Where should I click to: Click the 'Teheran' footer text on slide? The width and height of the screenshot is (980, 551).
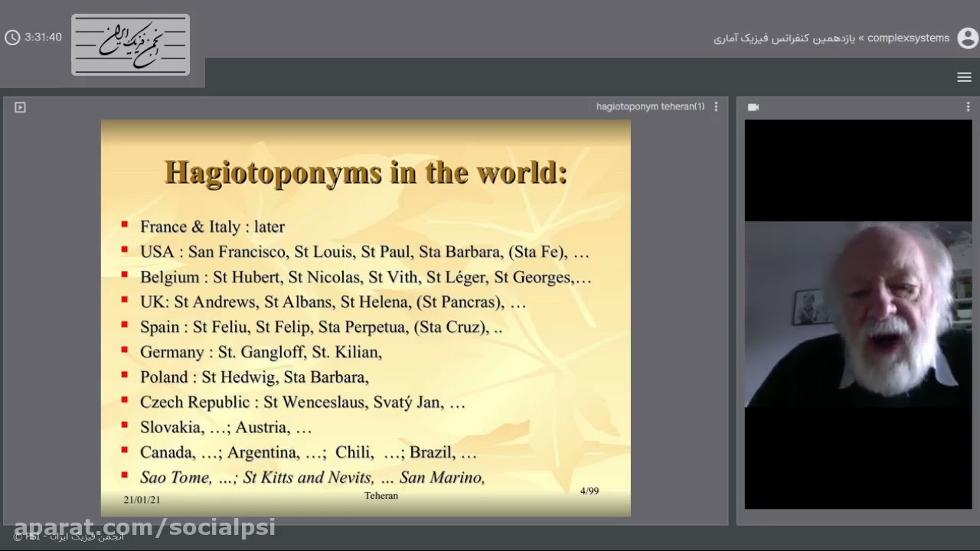tap(381, 496)
